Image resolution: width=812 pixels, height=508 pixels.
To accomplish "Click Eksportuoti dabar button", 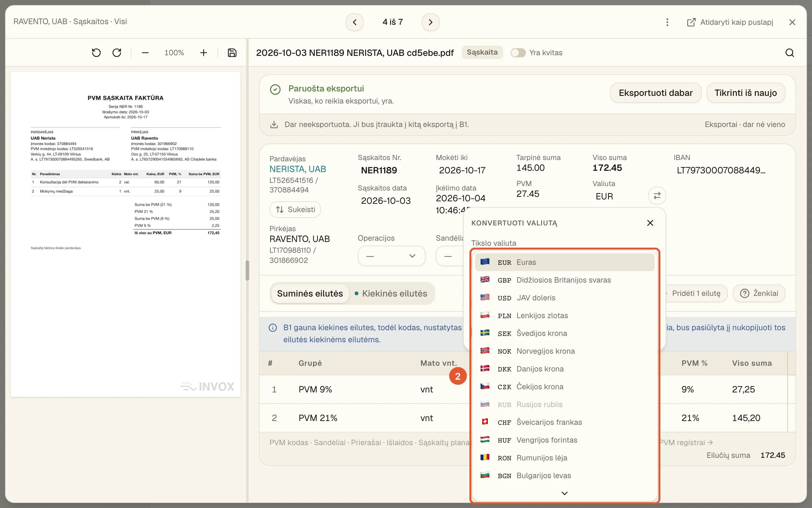I will pos(656,93).
